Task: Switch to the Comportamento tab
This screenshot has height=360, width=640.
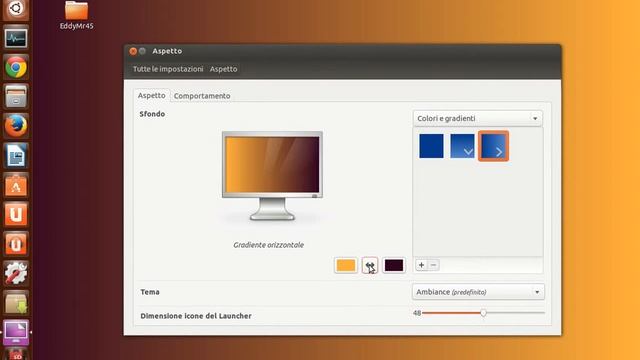Action: click(x=202, y=96)
